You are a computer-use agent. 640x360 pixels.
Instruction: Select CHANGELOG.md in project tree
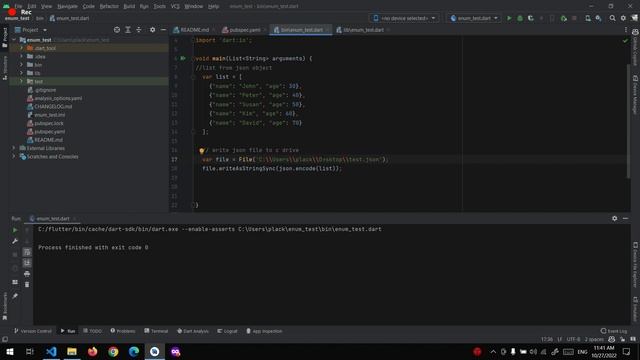[53, 107]
